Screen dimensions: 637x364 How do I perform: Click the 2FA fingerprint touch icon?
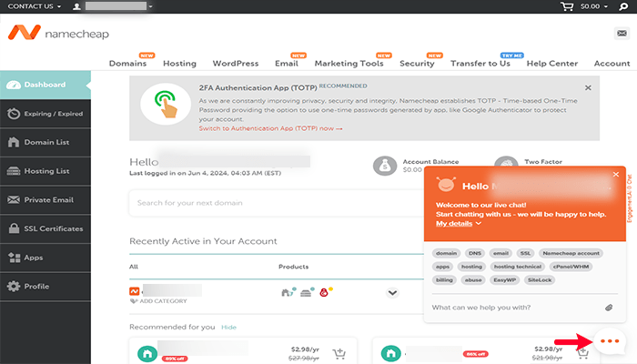(166, 104)
